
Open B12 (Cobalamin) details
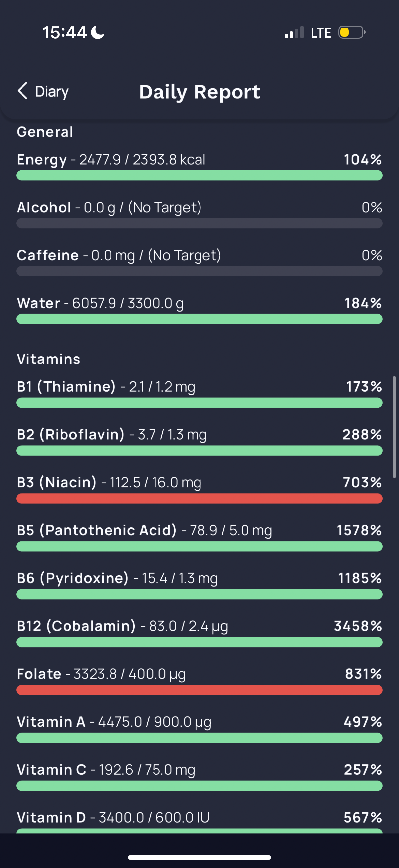tap(122, 626)
